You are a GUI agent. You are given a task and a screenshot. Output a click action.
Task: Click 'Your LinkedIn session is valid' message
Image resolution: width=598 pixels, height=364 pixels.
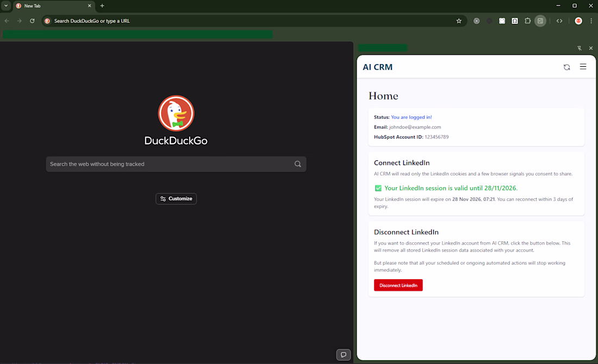coord(451,188)
